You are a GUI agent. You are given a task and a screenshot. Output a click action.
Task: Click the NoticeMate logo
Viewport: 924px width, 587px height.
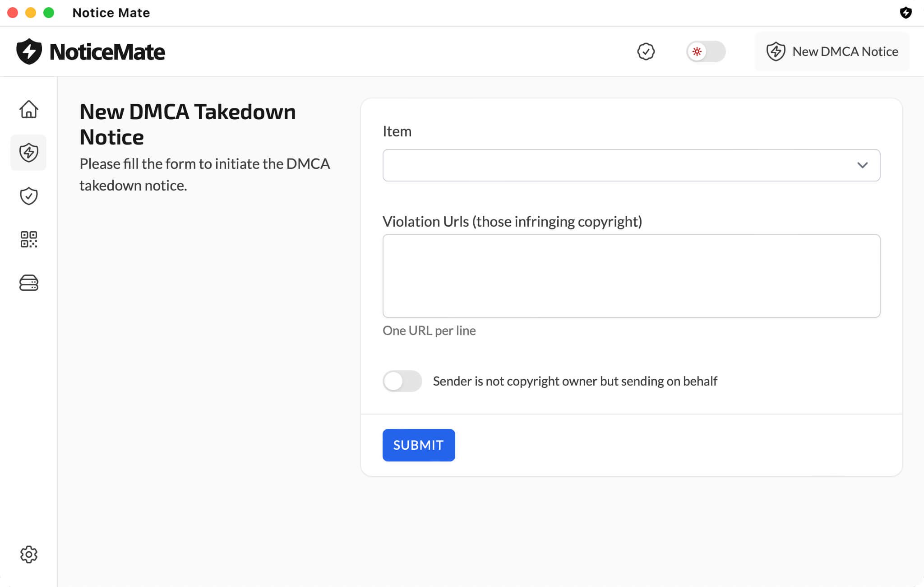tap(91, 51)
